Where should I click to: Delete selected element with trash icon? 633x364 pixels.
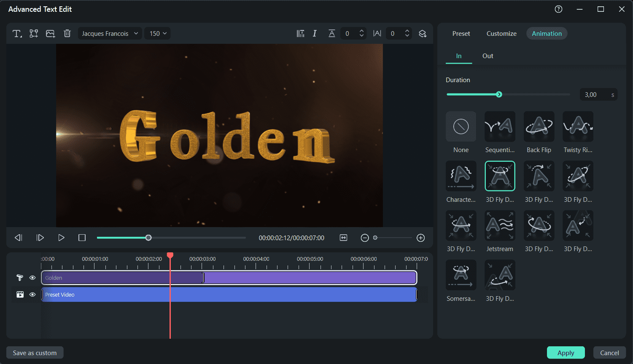(x=67, y=34)
